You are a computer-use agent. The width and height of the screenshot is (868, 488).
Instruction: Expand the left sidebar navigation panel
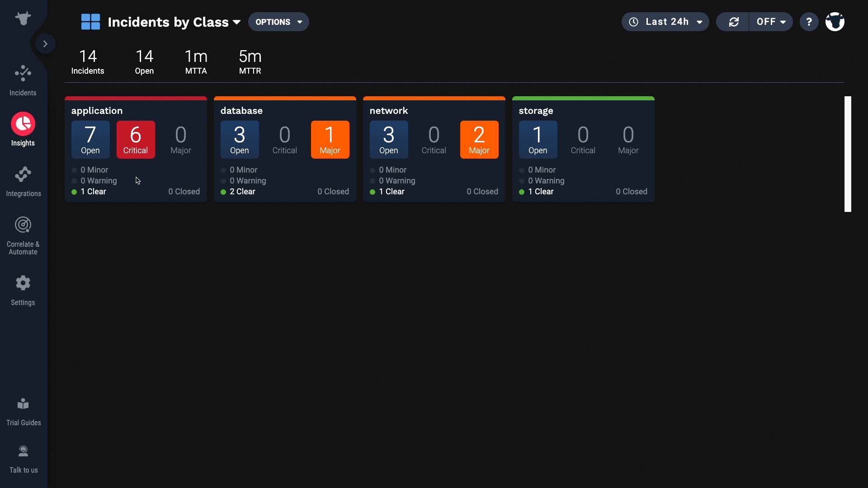pos(45,43)
